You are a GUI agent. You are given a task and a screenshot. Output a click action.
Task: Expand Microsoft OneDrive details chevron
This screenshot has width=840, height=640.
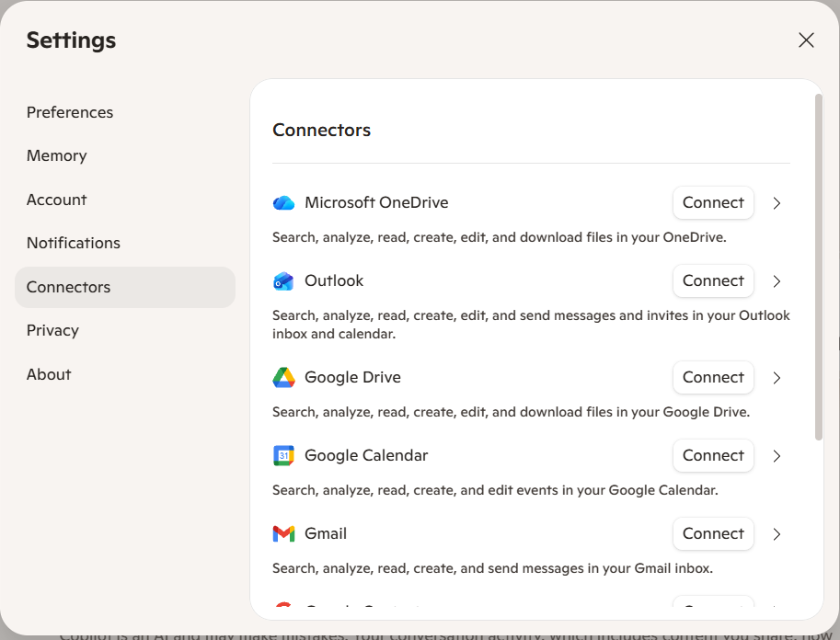(x=777, y=203)
